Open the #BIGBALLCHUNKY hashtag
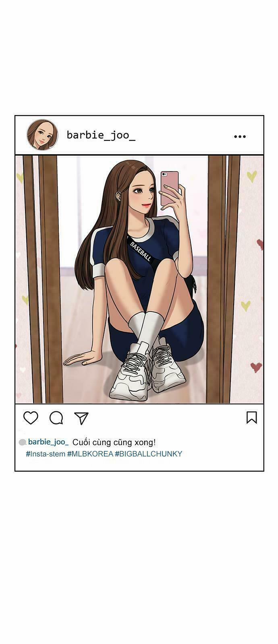This screenshot has width=278, height=644. [149, 454]
